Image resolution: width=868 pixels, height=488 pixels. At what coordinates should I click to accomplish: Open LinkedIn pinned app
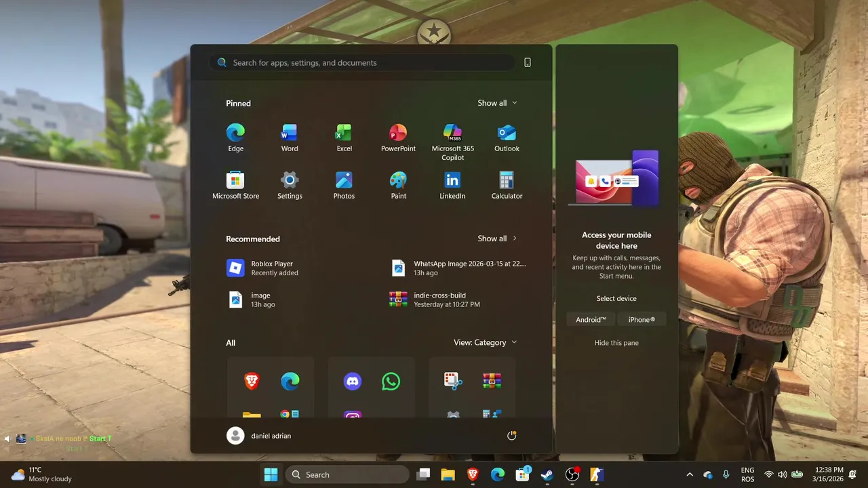[x=452, y=186]
